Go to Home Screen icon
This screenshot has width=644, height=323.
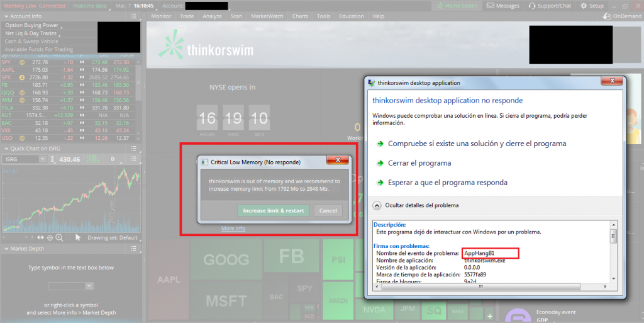pyautogui.click(x=440, y=6)
